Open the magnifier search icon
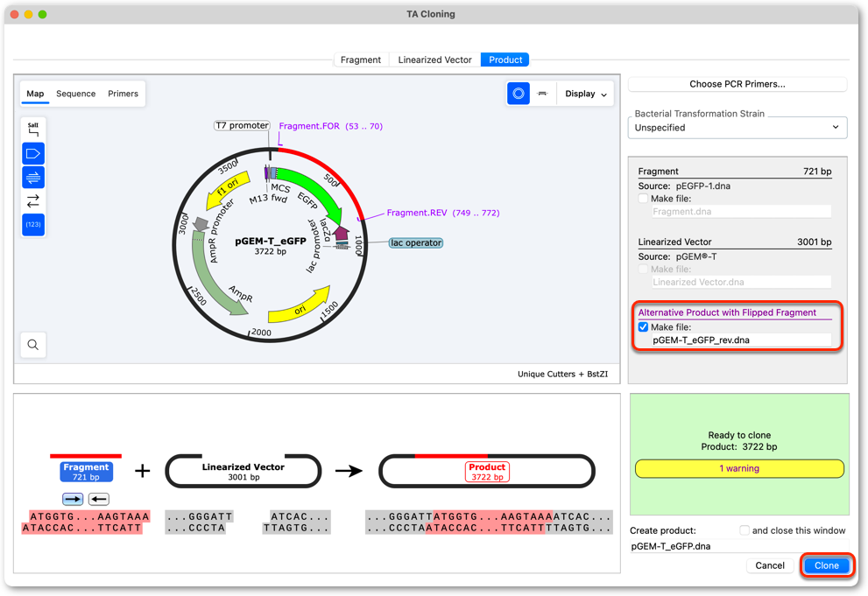Image resolution: width=868 pixels, height=596 pixels. (33, 345)
